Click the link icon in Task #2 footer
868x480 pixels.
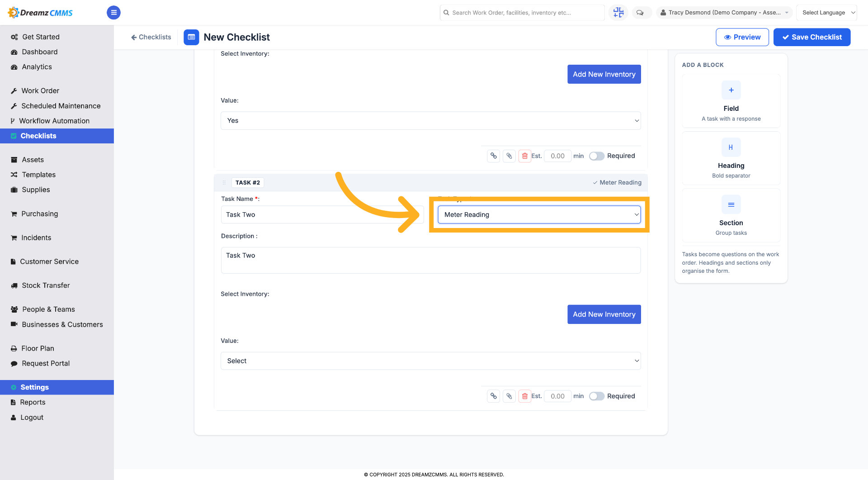coord(494,396)
